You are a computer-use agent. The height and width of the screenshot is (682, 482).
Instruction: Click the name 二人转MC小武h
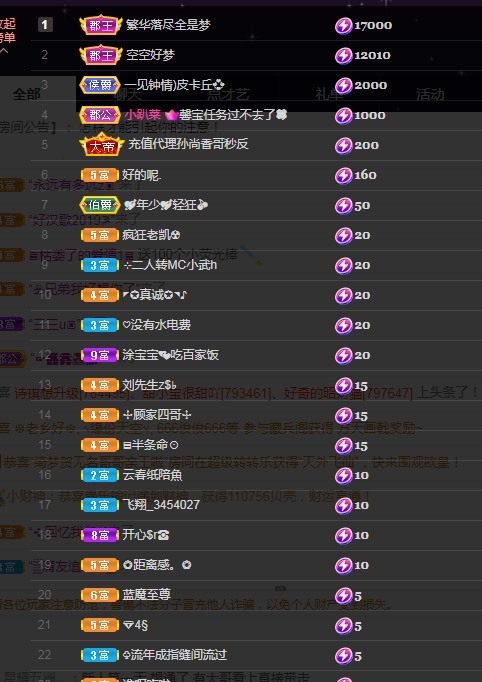tap(170, 265)
